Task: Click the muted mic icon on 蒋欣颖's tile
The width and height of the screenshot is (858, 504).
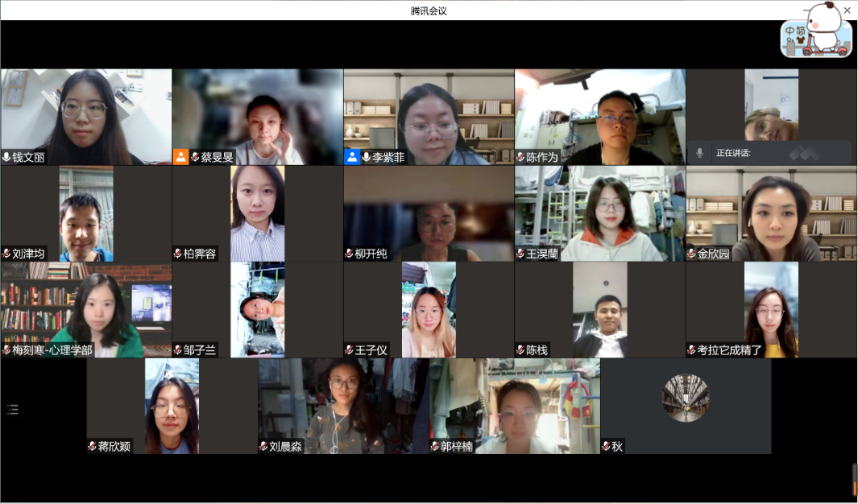Action: tap(93, 446)
